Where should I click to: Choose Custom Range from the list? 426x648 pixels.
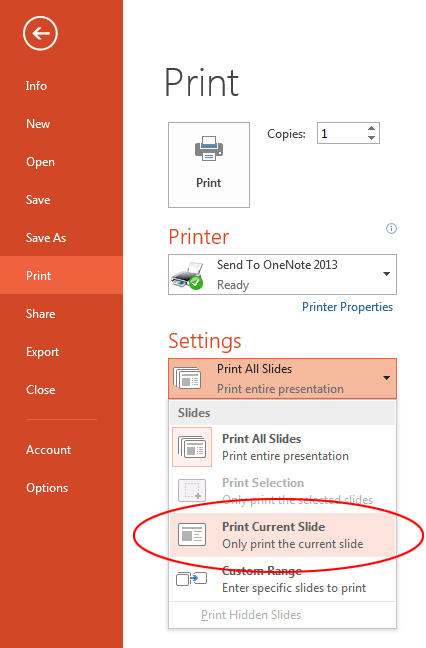coord(282,579)
